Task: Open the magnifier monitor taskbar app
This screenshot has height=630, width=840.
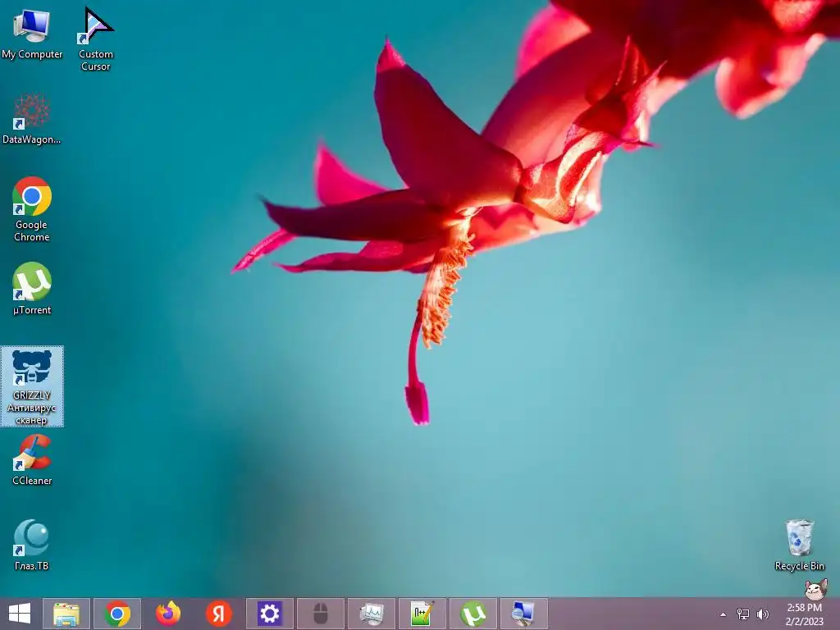Action: (x=524, y=614)
